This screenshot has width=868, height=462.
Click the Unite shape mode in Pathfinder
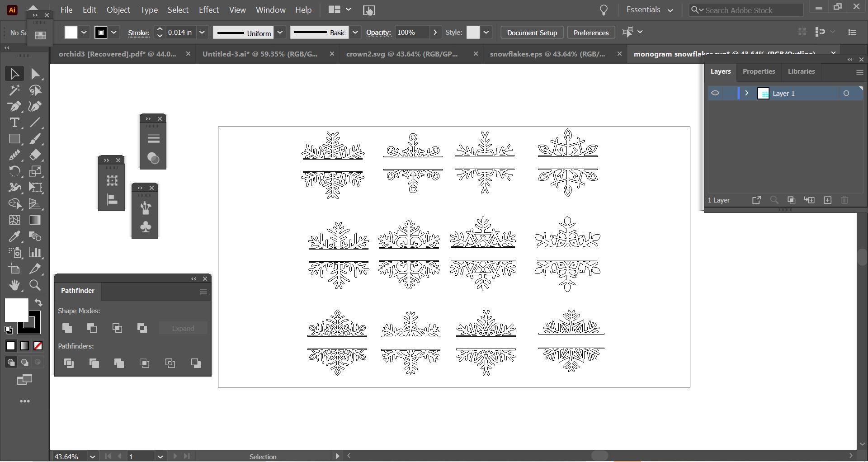67,328
